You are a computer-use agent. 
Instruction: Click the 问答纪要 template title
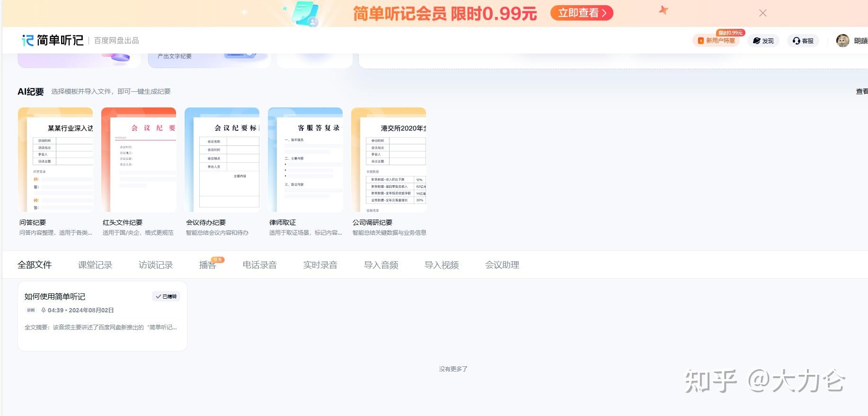pos(33,222)
